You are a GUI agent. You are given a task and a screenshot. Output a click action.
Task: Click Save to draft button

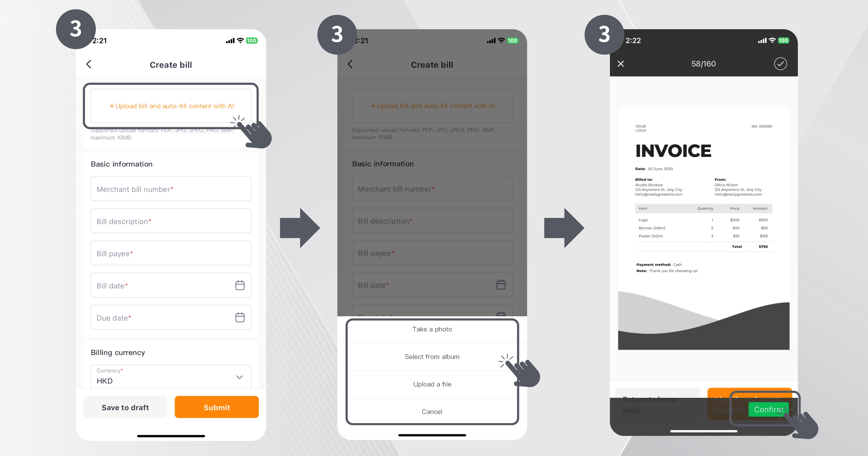click(125, 407)
